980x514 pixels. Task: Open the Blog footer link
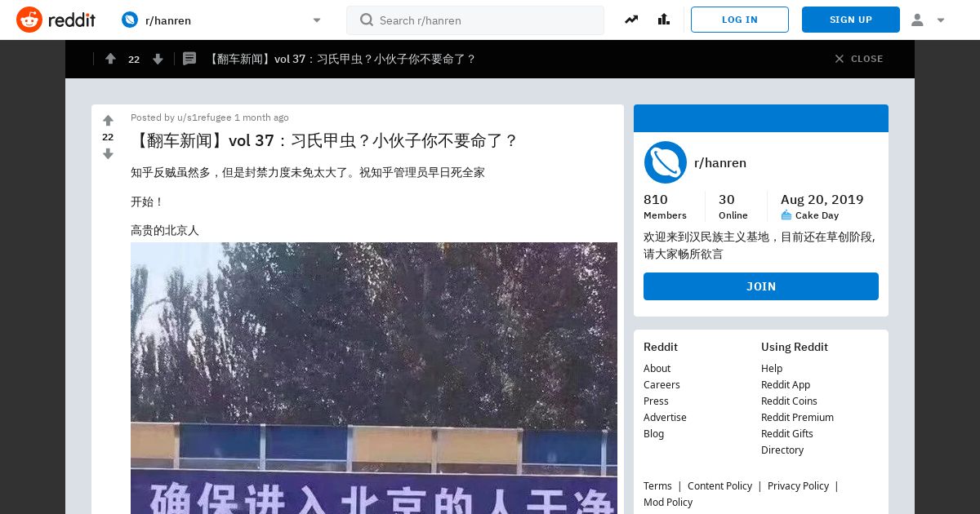pos(653,433)
